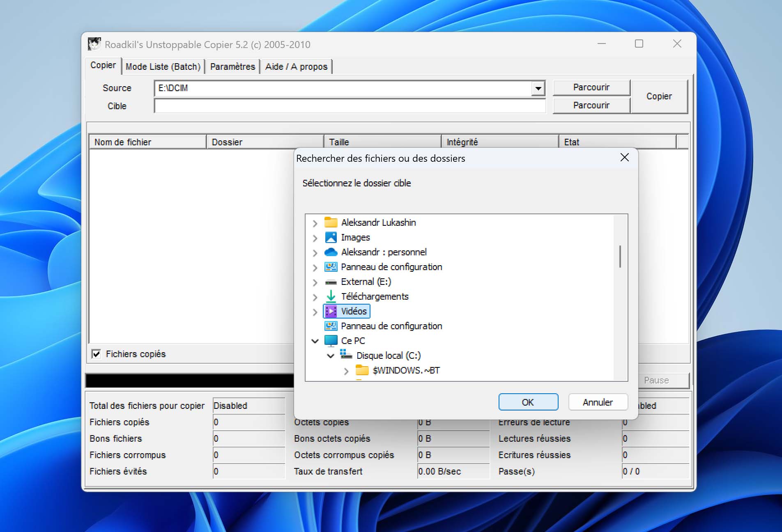Select the Vidéos tree item
Screen dimensions: 782x532
[x=354, y=311]
